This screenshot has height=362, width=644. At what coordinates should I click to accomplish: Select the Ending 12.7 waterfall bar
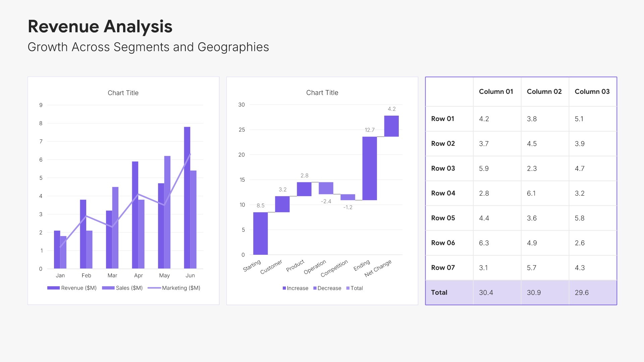(369, 168)
